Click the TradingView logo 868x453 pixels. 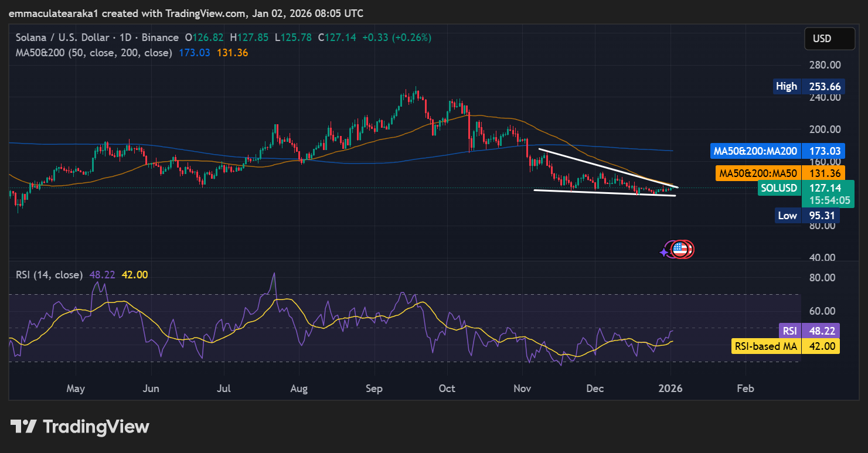[80, 427]
